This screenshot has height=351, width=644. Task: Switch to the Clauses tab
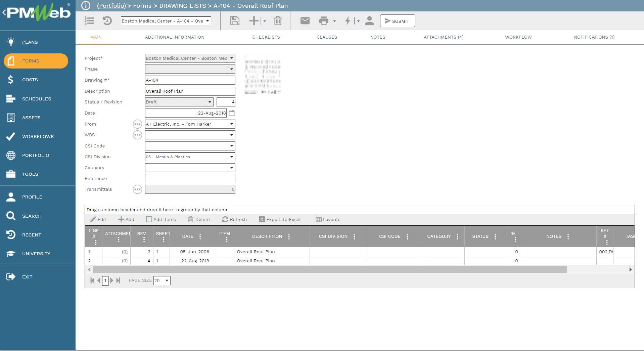click(327, 37)
